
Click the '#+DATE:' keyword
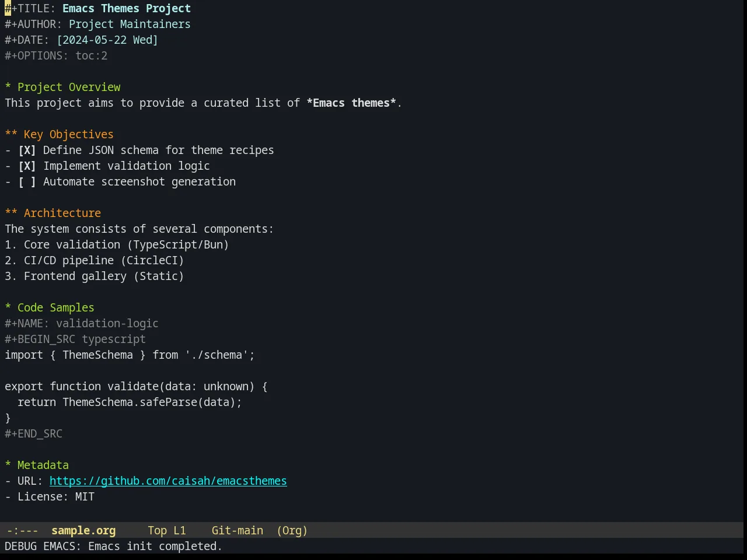tap(27, 40)
